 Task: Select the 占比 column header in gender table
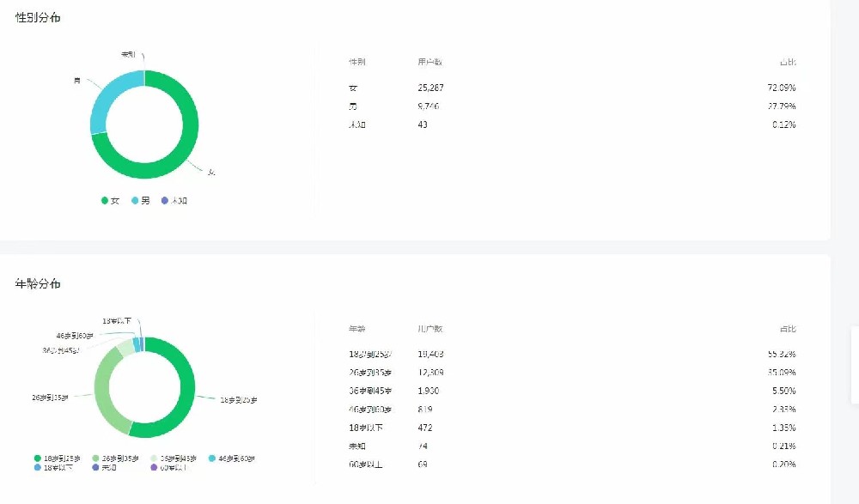pos(788,62)
